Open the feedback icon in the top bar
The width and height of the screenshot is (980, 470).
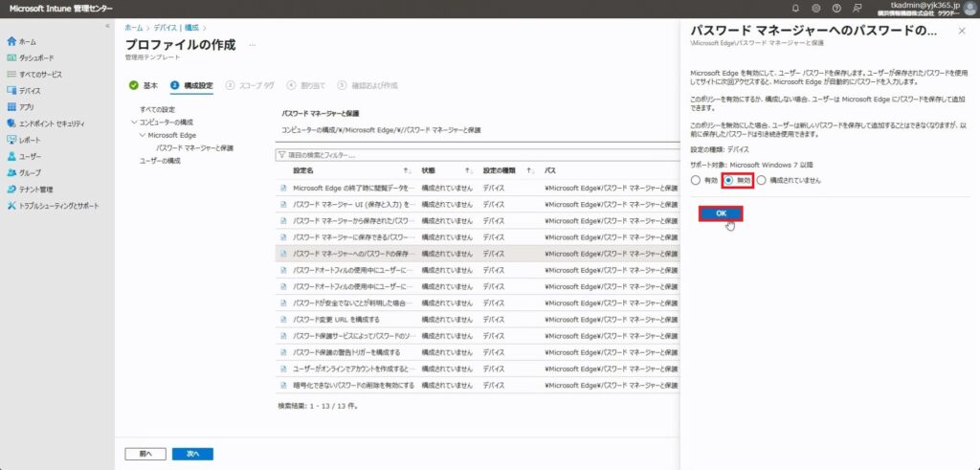tap(857, 8)
